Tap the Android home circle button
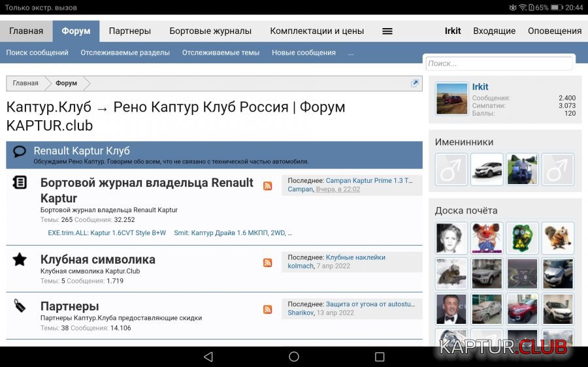Image resolution: width=588 pixels, height=367 pixels. (294, 357)
